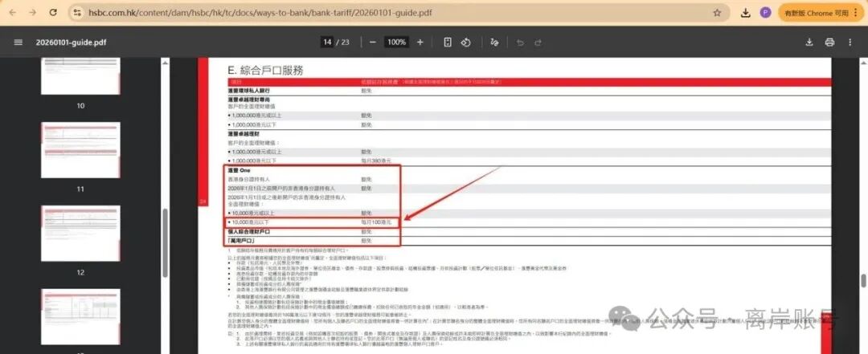Zoom in with the plus button
The width and height of the screenshot is (868, 354).
[x=420, y=42]
